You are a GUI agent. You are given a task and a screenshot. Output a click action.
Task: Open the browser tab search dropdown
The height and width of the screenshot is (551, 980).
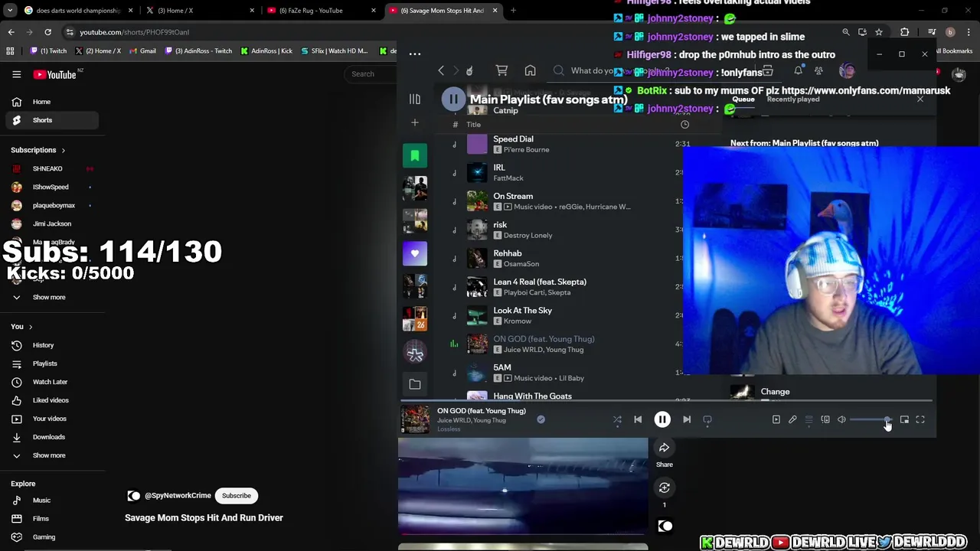point(10,11)
